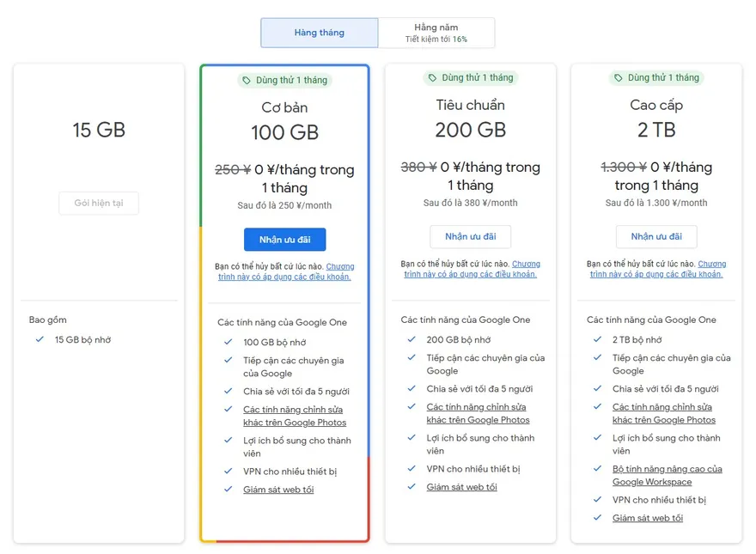
Task: Click Nhận ưu đãi on the 100 GB plan
Action: [284, 239]
